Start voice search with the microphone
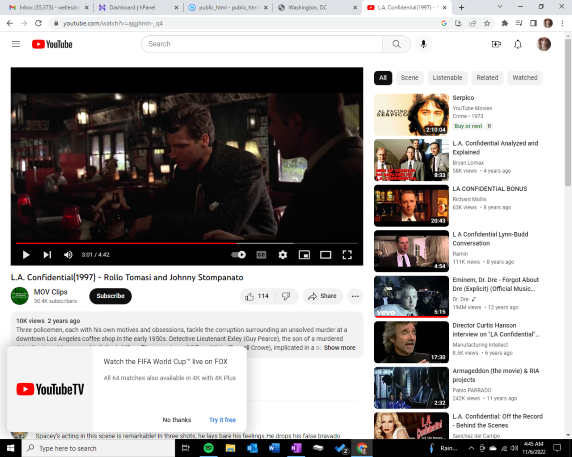Viewport: 572px width, 457px height. click(423, 44)
